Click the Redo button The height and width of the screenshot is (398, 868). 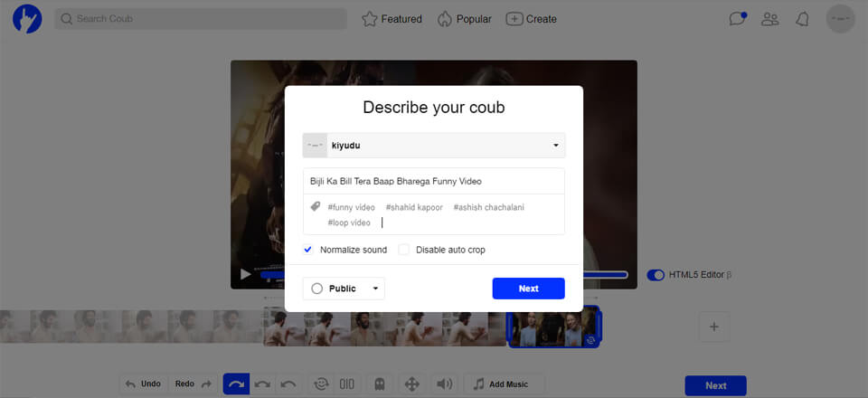click(193, 384)
